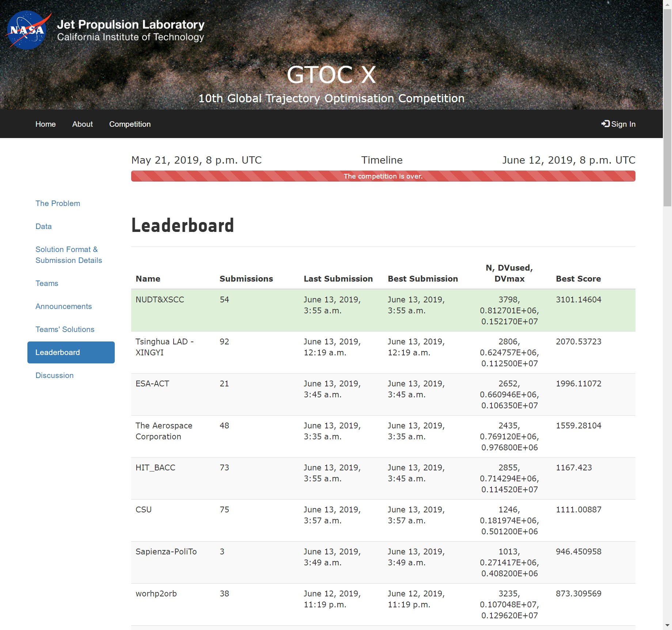Open the Teams sidebar link

47,283
